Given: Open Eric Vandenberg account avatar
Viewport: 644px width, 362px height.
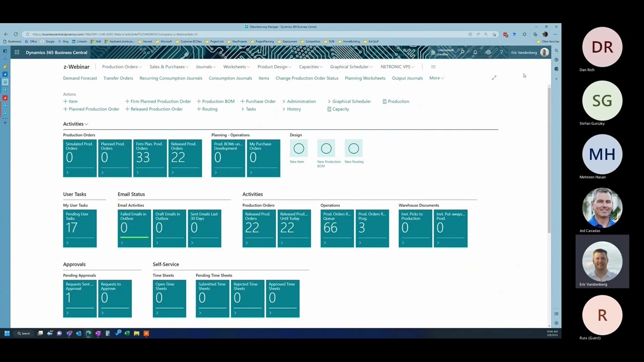Looking at the screenshot, I should pyautogui.click(x=544, y=52).
